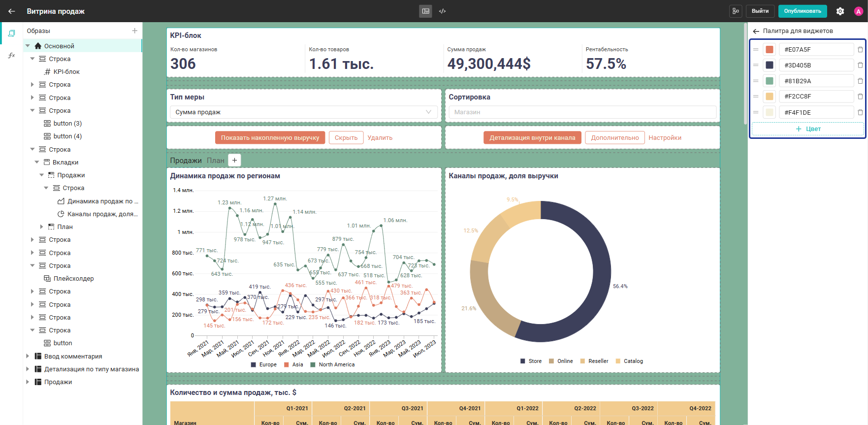Switch to the visual layout editor view

pos(426,11)
